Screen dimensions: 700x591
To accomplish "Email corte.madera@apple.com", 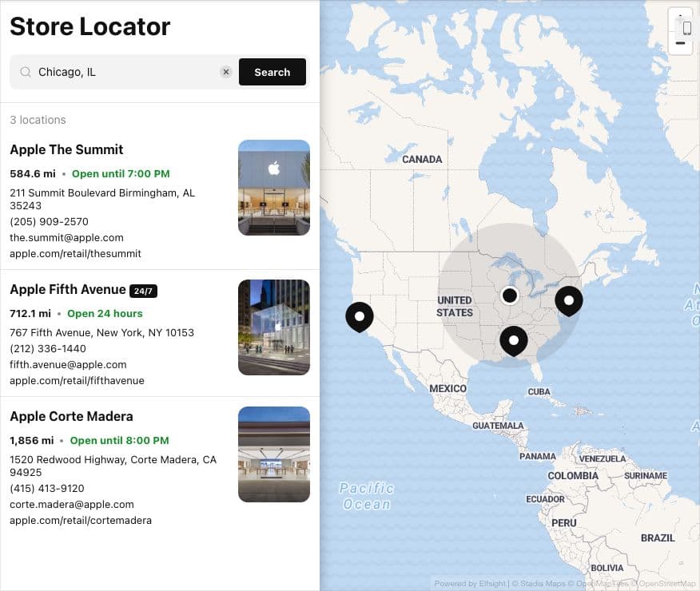I will [72, 505].
